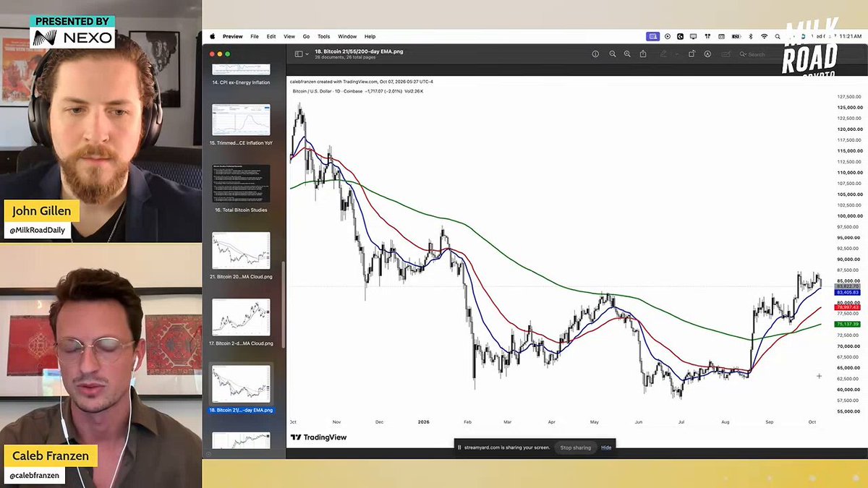Open the Preview app menu
Screen dimensions: 868x488
pyautogui.click(x=233, y=36)
